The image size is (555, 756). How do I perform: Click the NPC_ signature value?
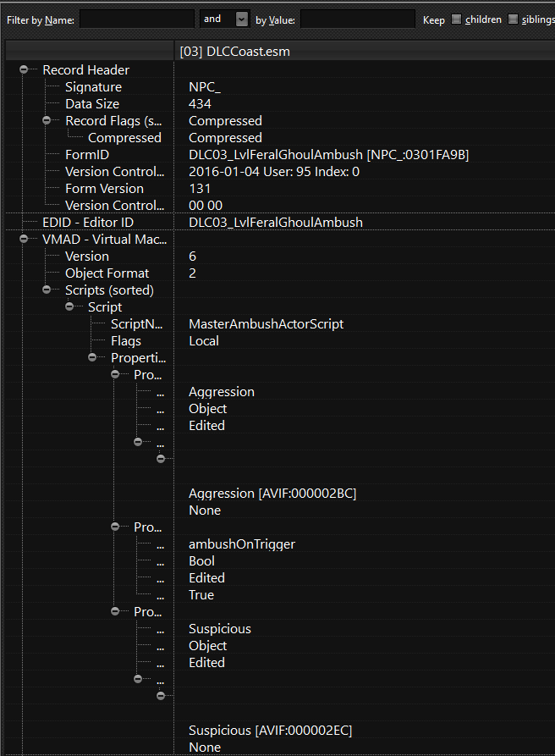point(205,87)
